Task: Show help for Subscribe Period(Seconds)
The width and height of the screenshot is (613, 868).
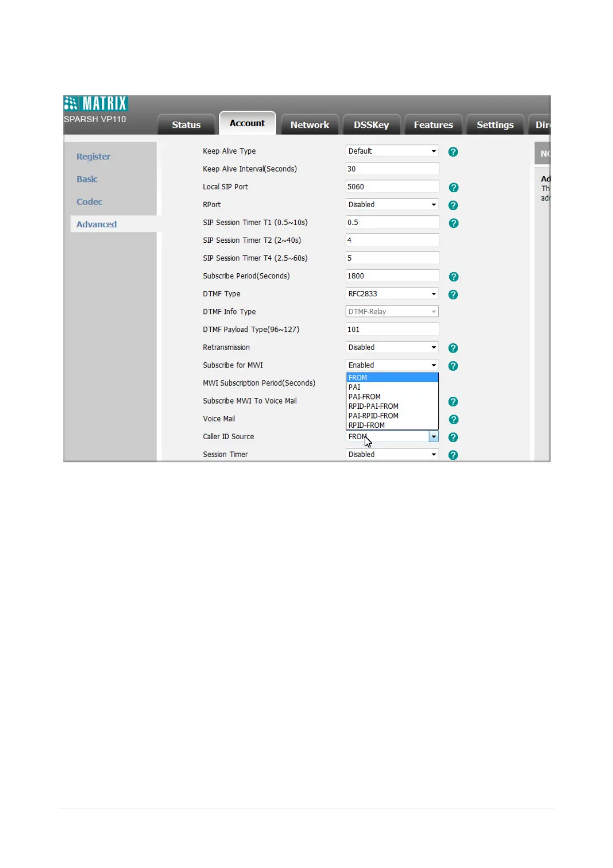Action: (x=453, y=277)
